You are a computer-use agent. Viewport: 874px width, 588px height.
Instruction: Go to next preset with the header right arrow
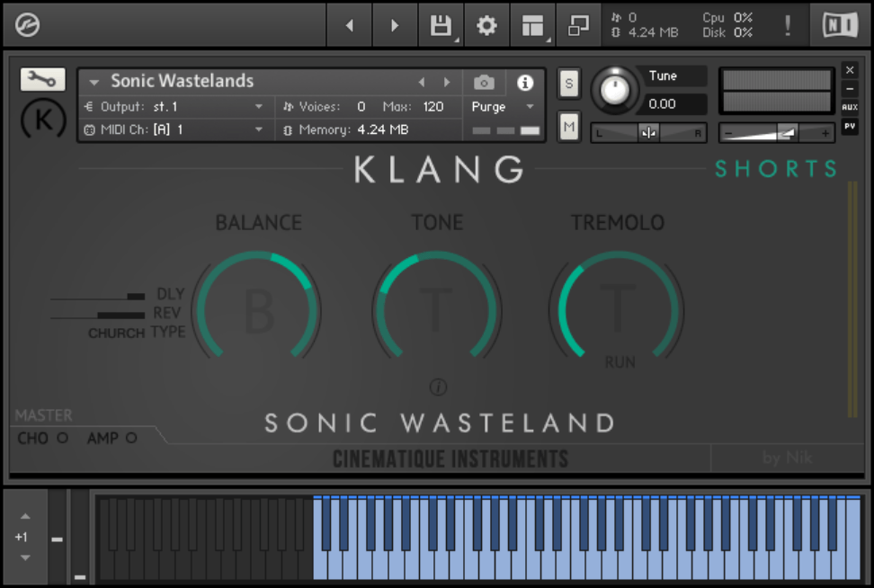tap(395, 25)
